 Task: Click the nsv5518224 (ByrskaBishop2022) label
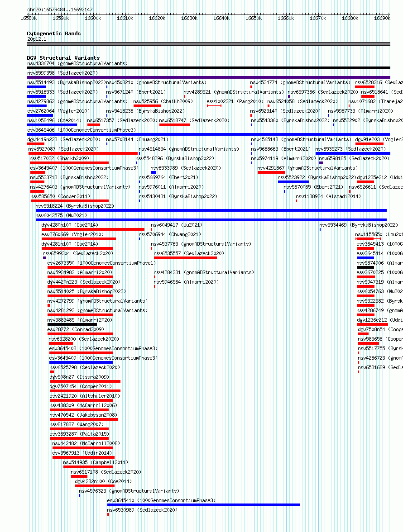pyautogui.click(x=75, y=206)
